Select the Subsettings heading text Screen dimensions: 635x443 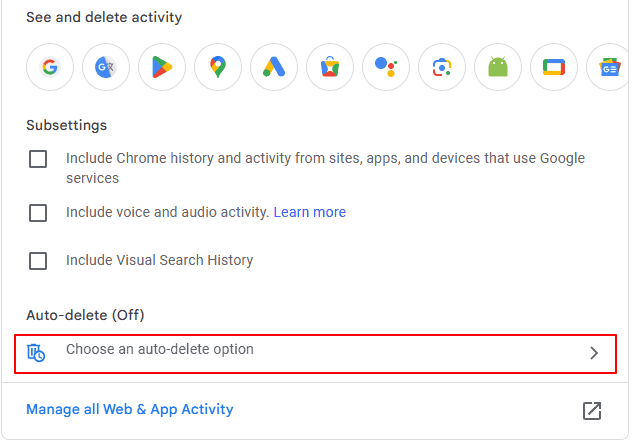pos(67,125)
